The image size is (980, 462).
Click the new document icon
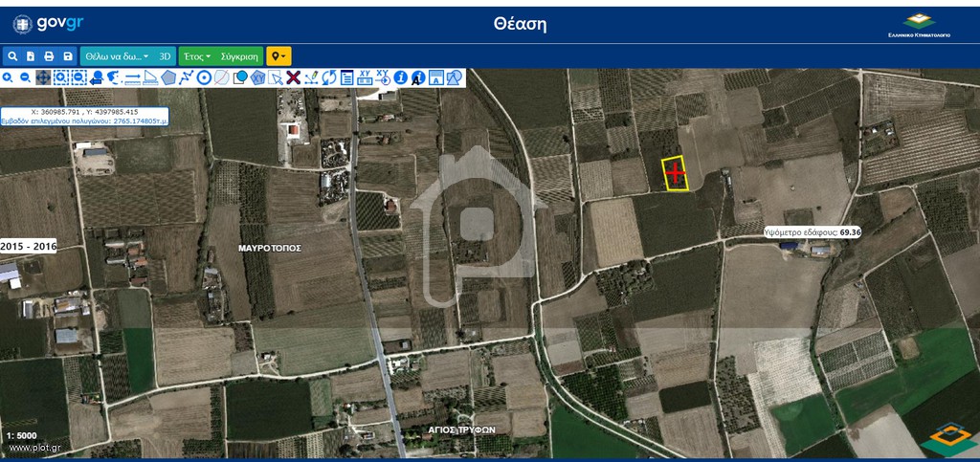click(31, 56)
